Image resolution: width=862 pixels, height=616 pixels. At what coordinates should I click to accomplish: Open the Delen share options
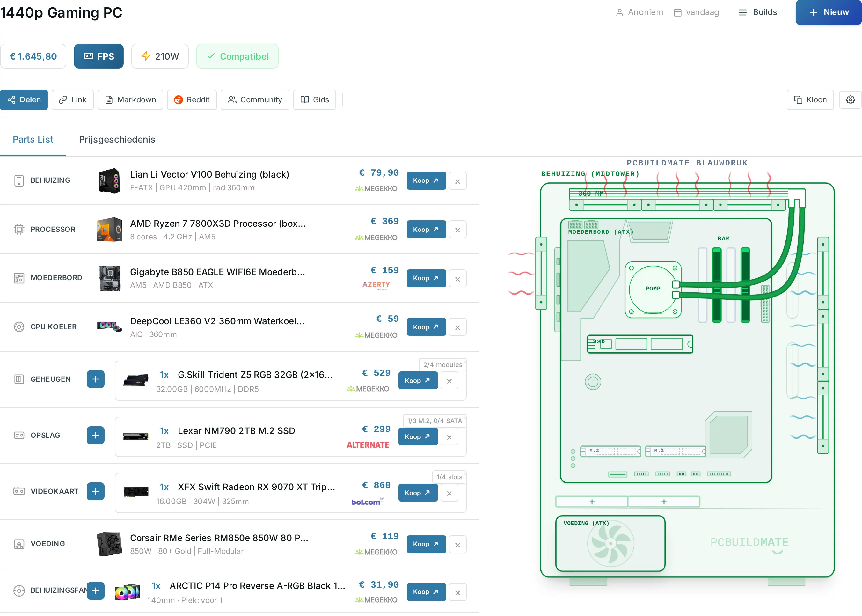pos(24,100)
